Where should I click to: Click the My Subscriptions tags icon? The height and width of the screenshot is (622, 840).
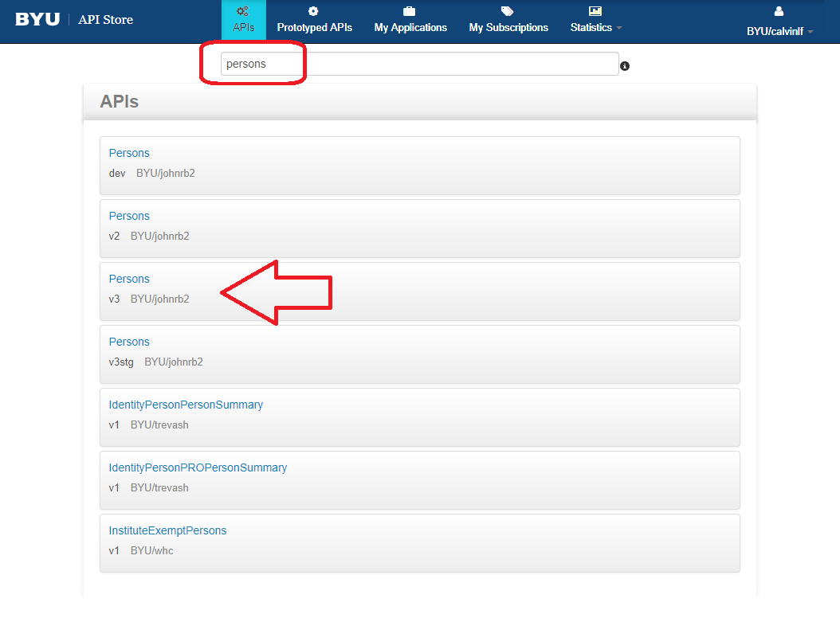(x=508, y=11)
